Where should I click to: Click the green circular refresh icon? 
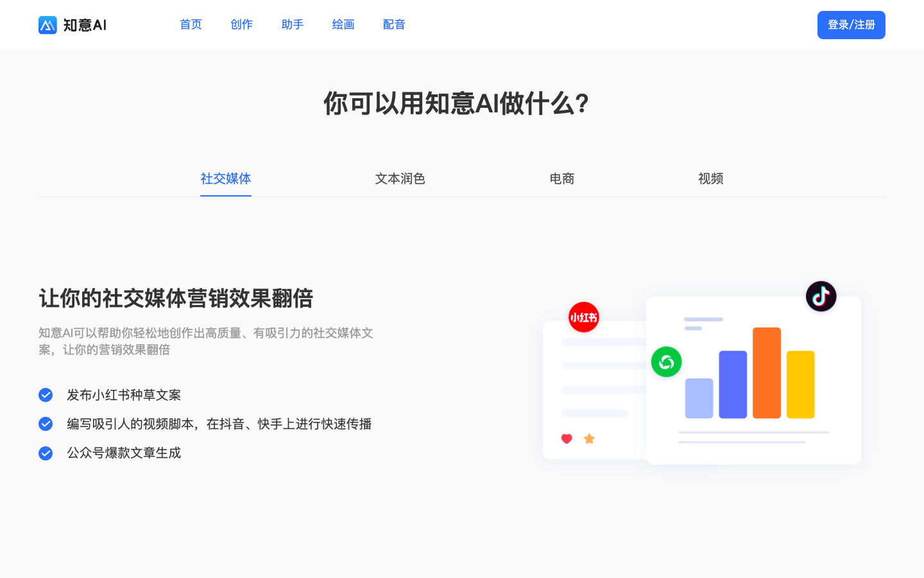click(667, 362)
